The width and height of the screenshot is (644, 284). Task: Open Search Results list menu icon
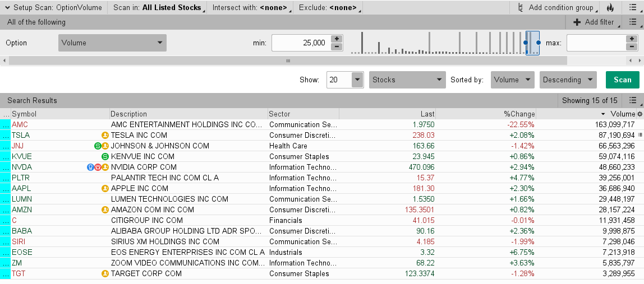(633, 100)
